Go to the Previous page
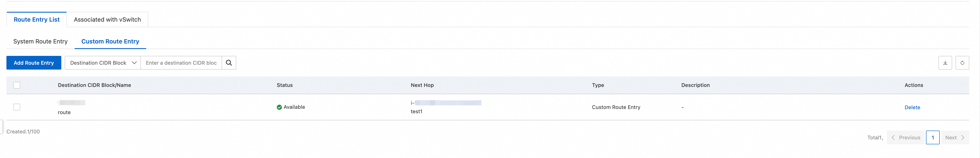 (906, 137)
